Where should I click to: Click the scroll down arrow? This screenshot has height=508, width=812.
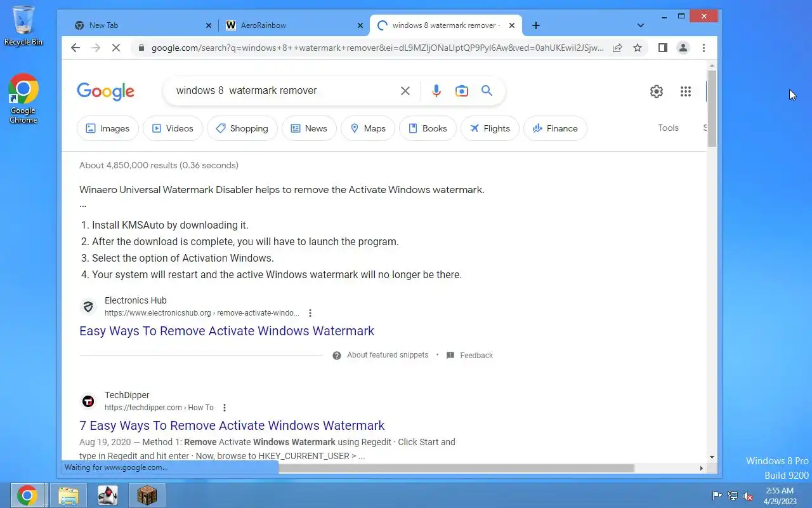click(712, 457)
